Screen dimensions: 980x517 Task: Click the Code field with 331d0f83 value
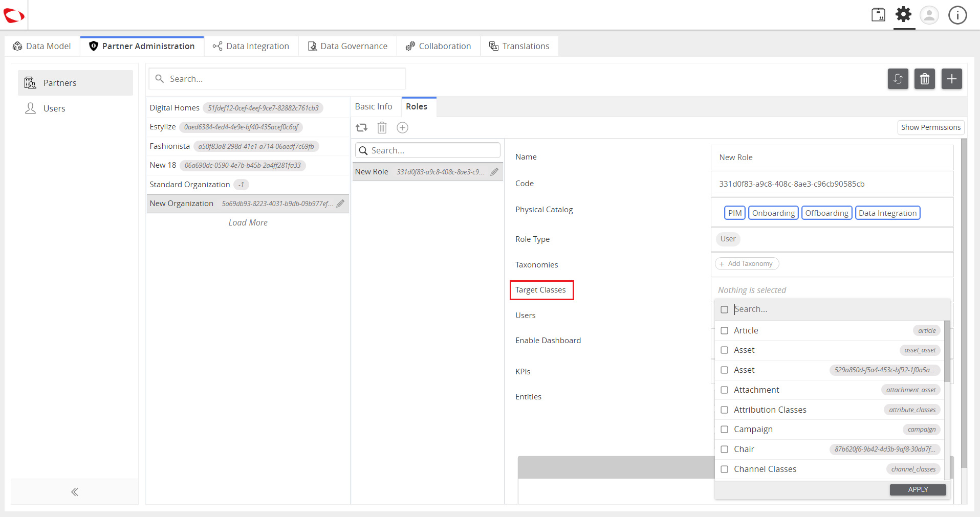coord(832,184)
